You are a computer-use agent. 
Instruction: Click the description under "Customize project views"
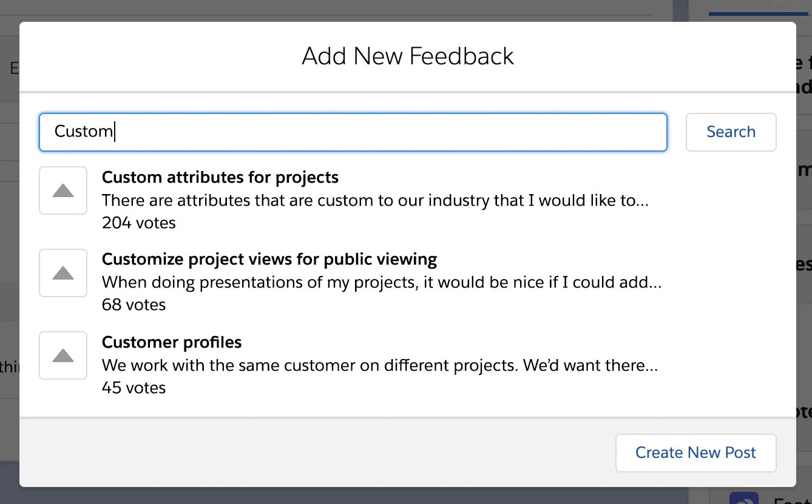382,282
